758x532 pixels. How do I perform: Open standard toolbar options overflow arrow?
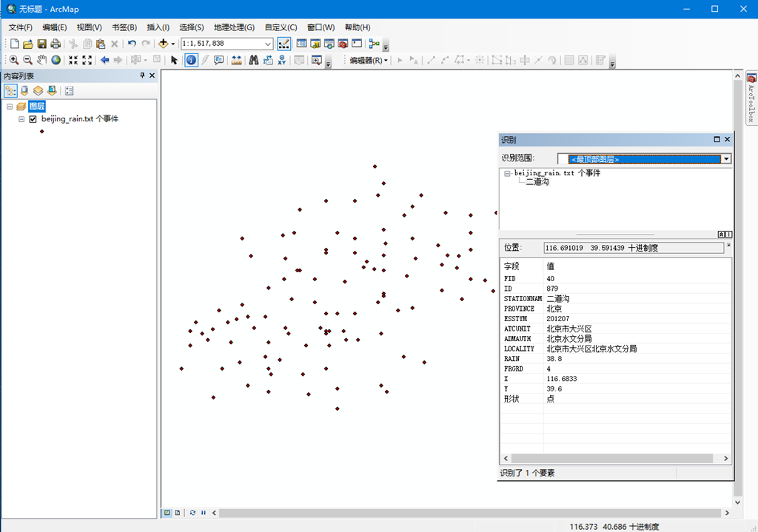[x=386, y=47]
